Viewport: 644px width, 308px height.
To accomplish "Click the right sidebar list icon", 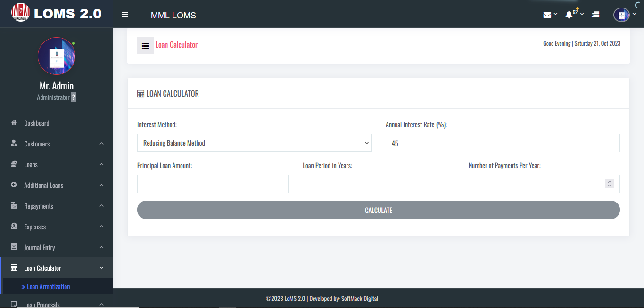I will (595, 15).
